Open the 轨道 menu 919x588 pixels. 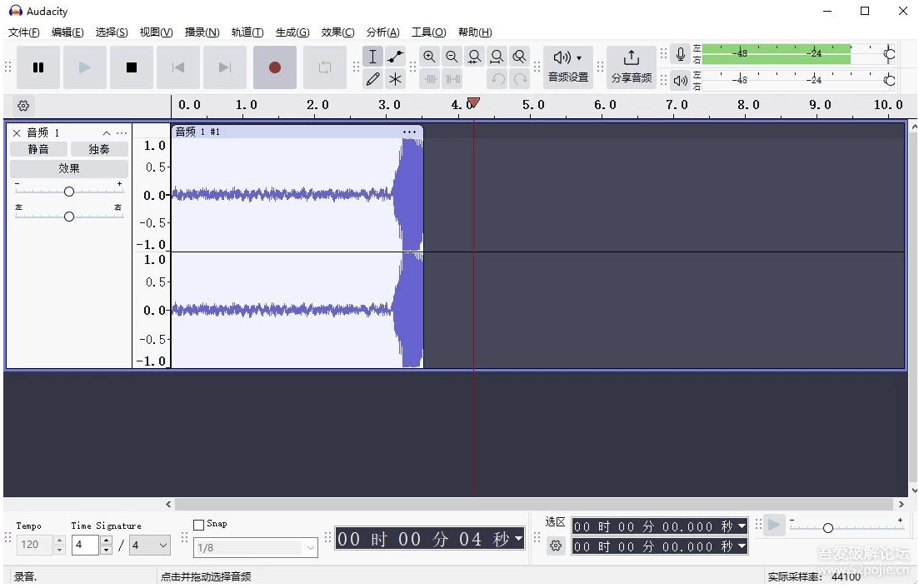(x=247, y=32)
